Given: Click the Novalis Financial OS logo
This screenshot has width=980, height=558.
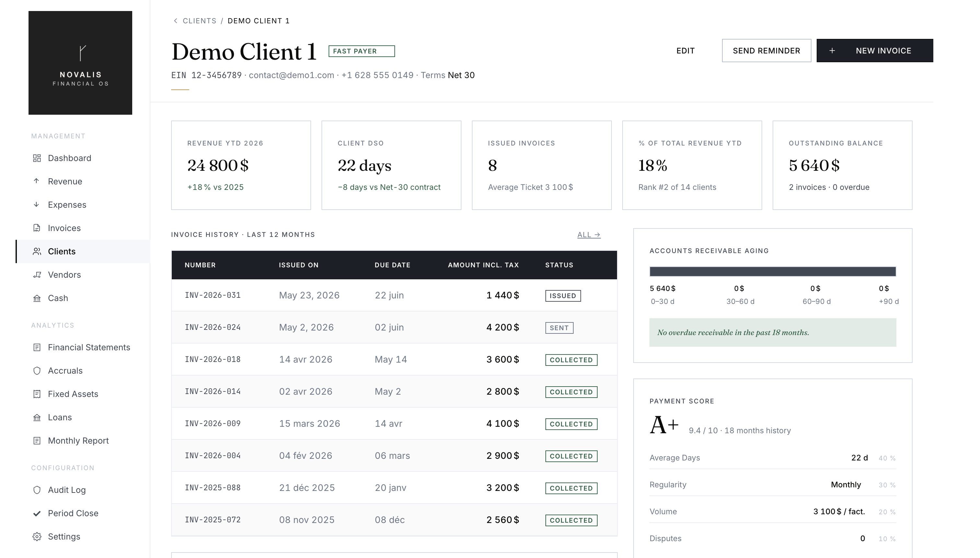Looking at the screenshot, I should (80, 63).
